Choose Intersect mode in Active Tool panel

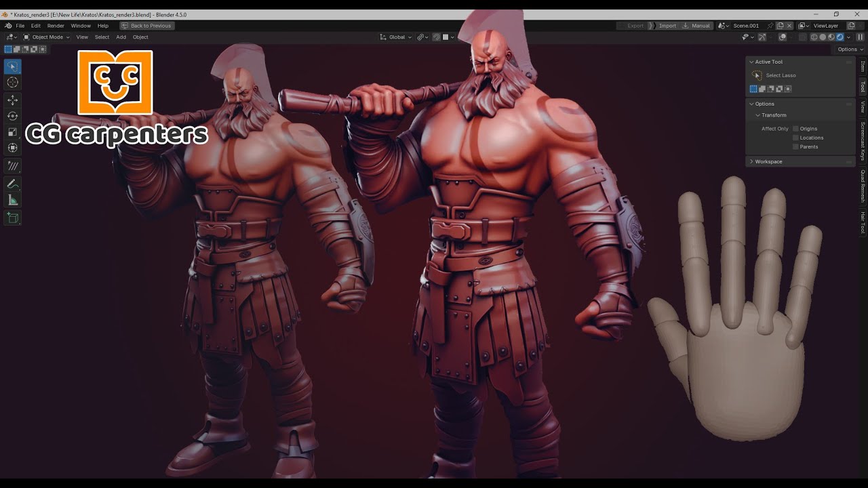[787, 89]
